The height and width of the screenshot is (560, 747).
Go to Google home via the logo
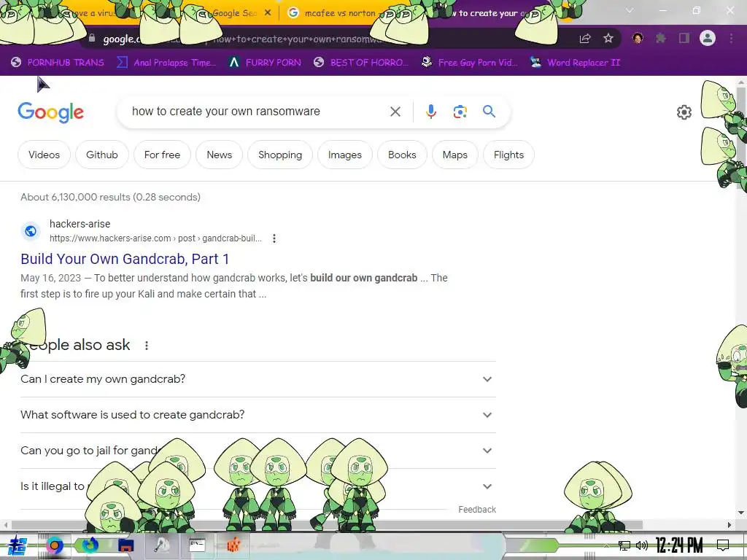coord(51,112)
